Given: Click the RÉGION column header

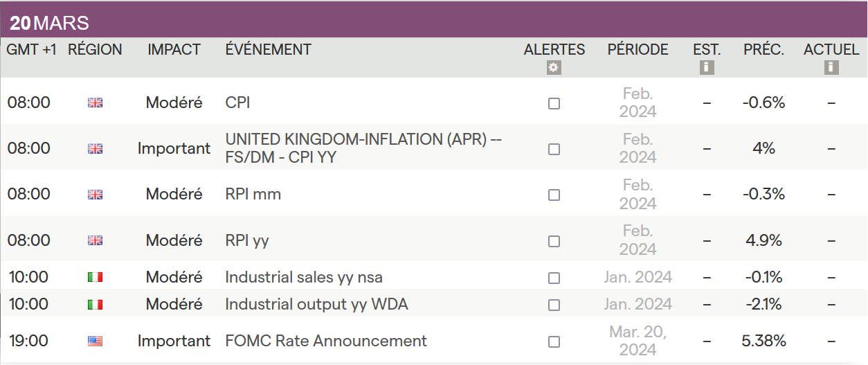Looking at the screenshot, I should [x=95, y=50].
